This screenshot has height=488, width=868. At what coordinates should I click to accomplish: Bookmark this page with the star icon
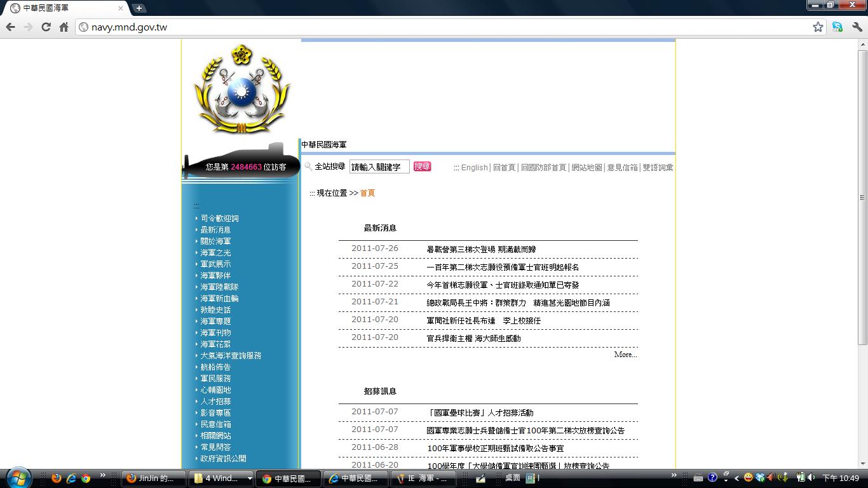click(818, 27)
